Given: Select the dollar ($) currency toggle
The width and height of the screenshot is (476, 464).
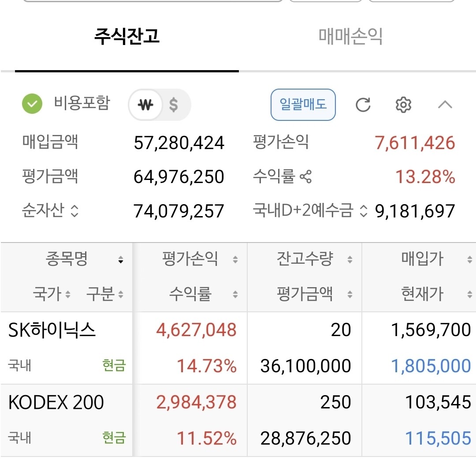Looking at the screenshot, I should 173,105.
